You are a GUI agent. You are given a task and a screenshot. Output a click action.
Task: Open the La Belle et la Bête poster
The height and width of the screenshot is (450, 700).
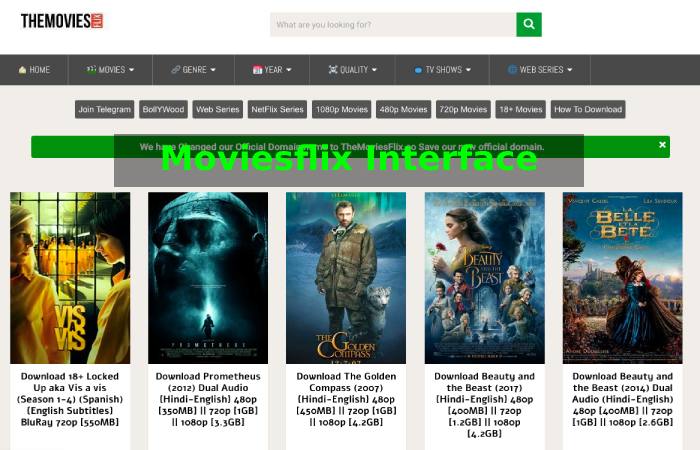tap(622, 278)
